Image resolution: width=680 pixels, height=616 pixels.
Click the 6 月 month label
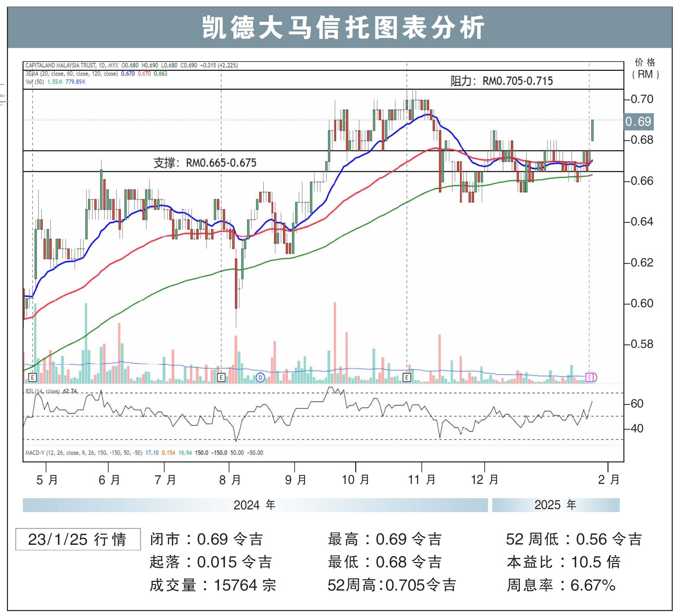click(109, 480)
